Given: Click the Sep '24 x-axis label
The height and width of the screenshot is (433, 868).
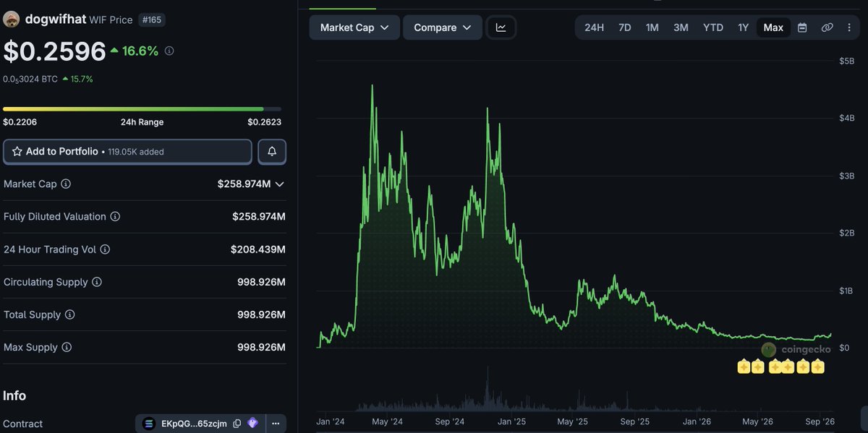Looking at the screenshot, I should coord(448,421).
